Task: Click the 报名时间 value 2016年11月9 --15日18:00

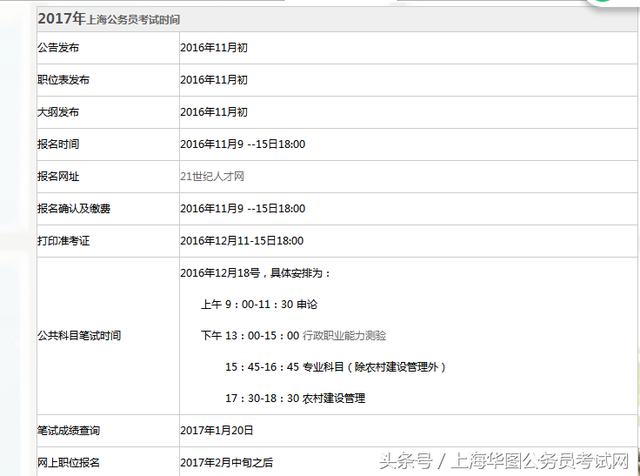Action: tap(243, 144)
